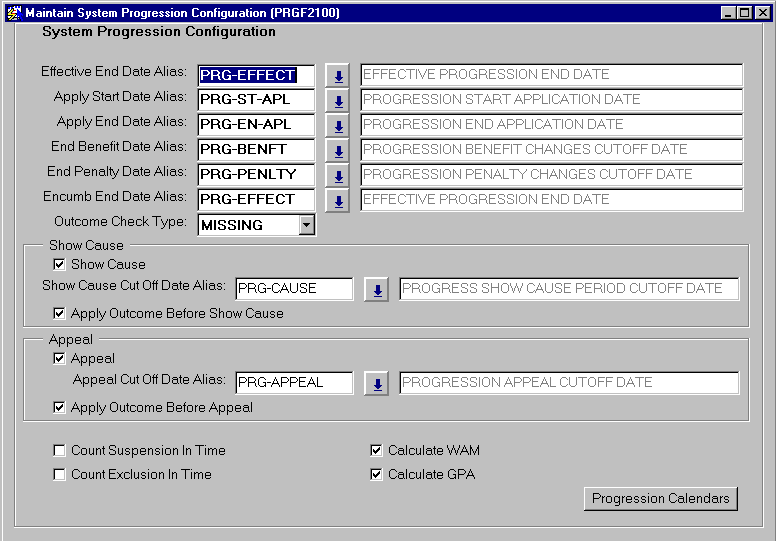Enable Count Suspension In Time

60,451
